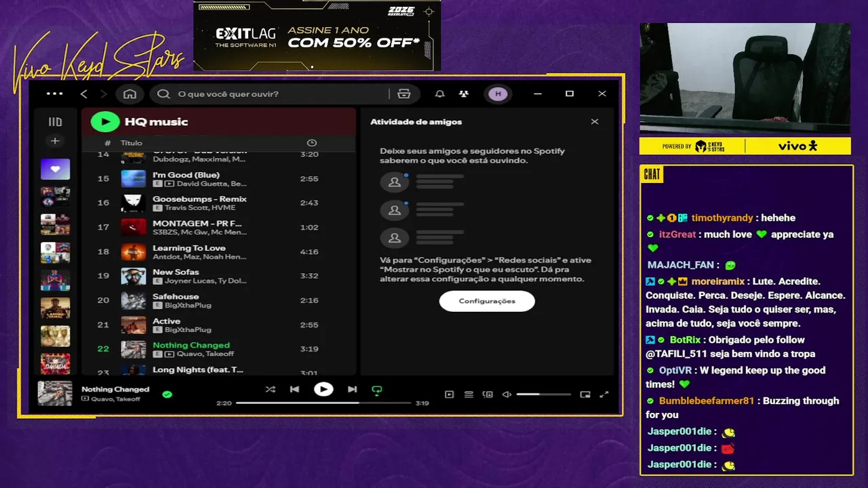Open the profile avatar 'H' menu
Viewport: 868px width, 488px height.
[498, 94]
